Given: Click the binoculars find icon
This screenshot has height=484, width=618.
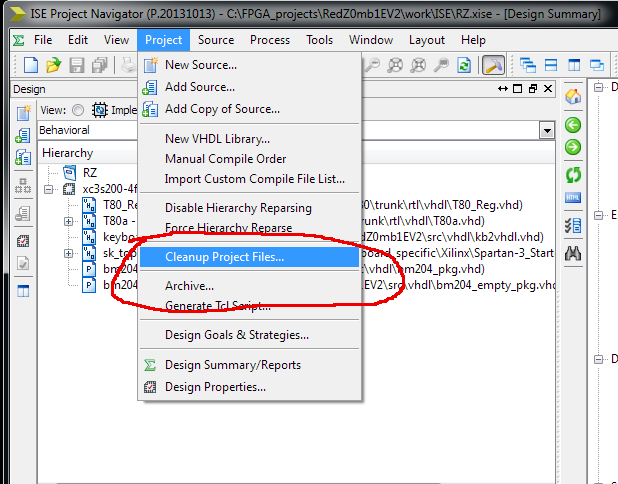Looking at the screenshot, I should click(573, 254).
